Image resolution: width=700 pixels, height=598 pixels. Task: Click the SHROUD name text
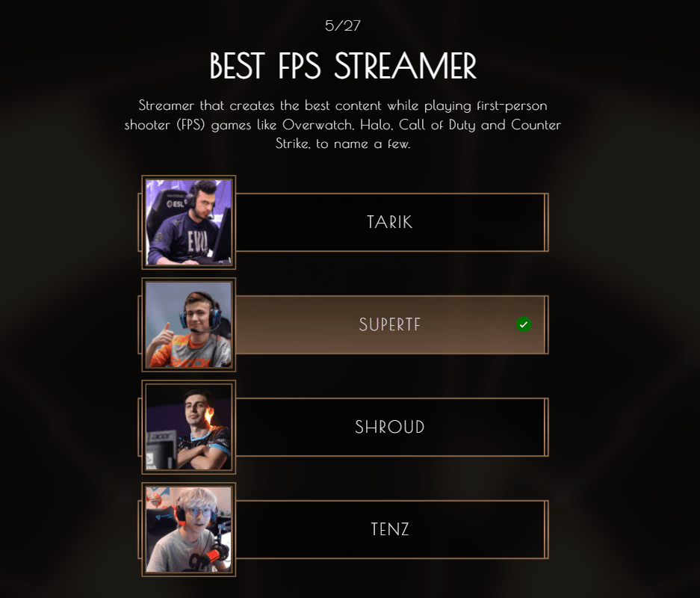click(x=390, y=427)
